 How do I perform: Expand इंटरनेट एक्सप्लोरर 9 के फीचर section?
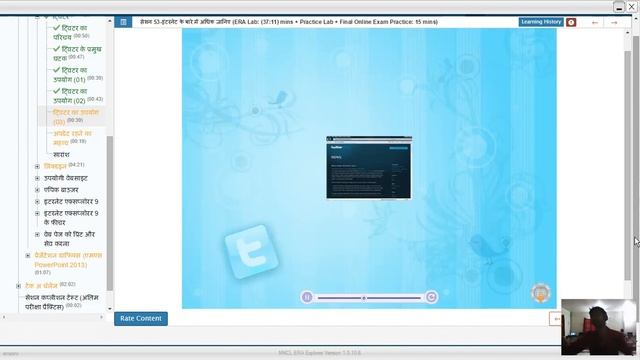[37, 213]
